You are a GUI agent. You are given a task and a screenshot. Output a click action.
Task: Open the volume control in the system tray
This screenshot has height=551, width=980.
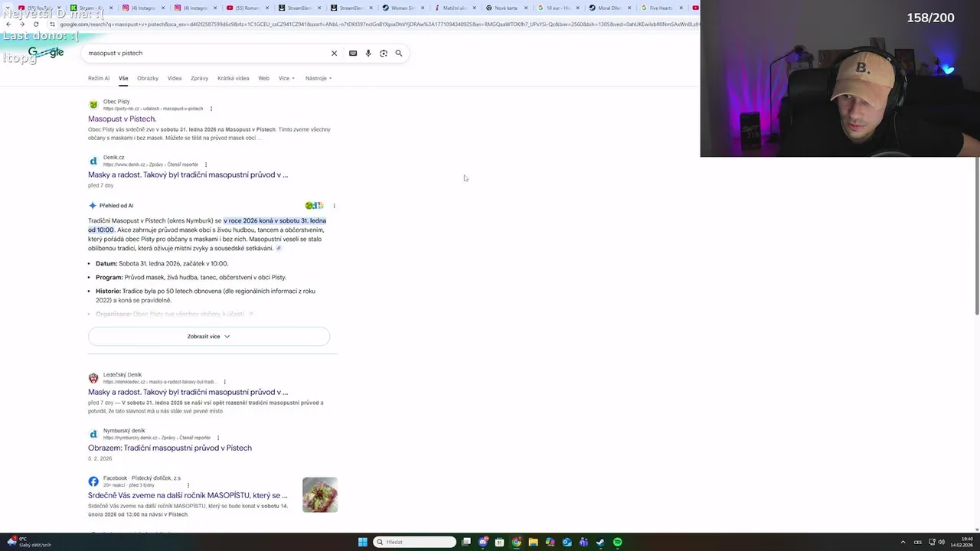coord(941,542)
